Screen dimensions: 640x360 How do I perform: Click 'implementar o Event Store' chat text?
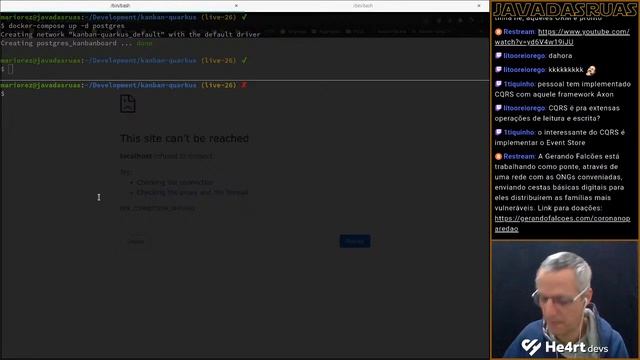click(540, 142)
